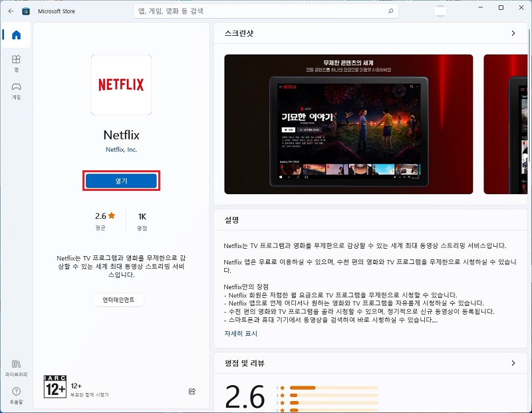This screenshot has height=413, width=532.
Task: Close the Microsoft Store window
Action: click(521, 7)
